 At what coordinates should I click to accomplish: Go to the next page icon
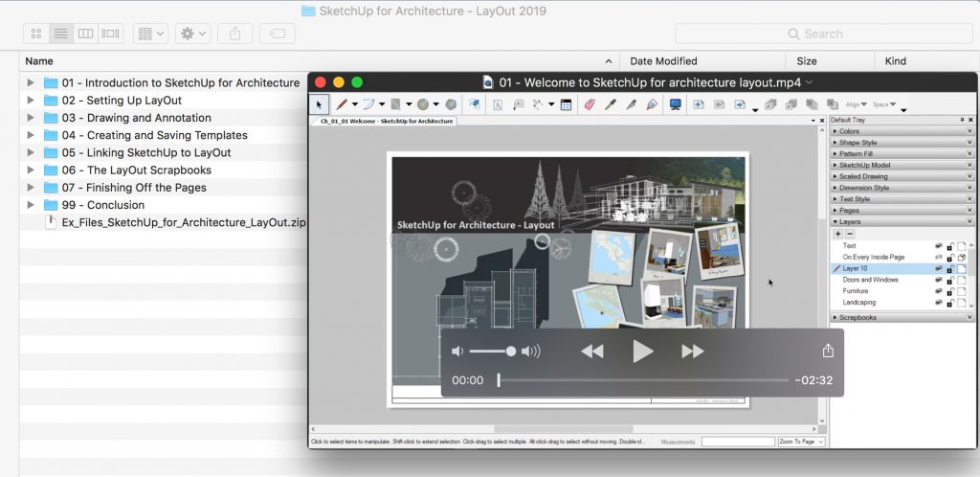click(740, 104)
